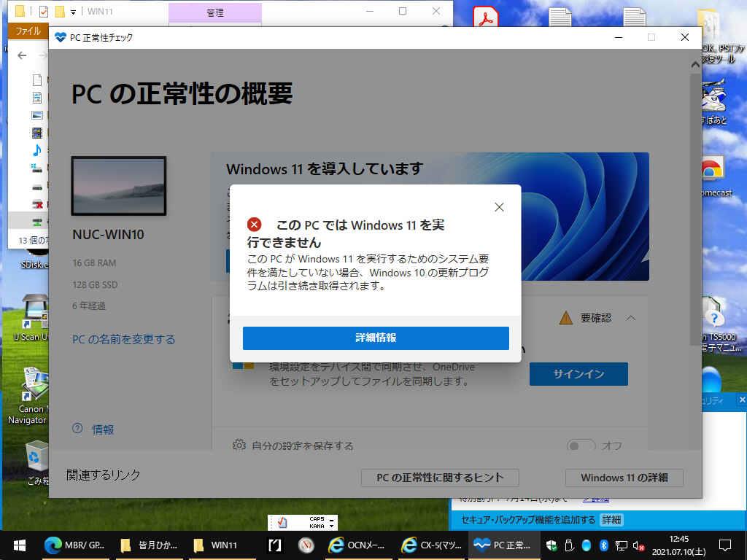Click the heart logo in the PC 正常性チェック title bar
Viewport: 747px width, 560px height.
(x=60, y=37)
